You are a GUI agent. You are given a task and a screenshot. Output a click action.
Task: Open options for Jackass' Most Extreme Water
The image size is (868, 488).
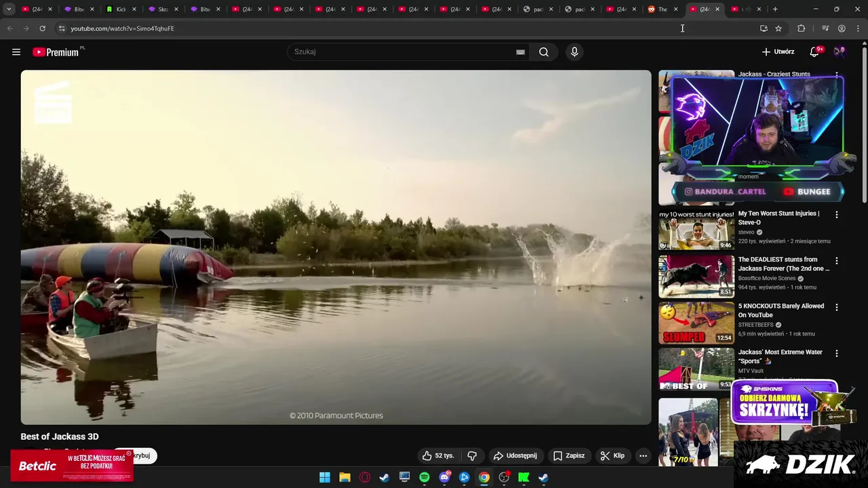point(836,353)
